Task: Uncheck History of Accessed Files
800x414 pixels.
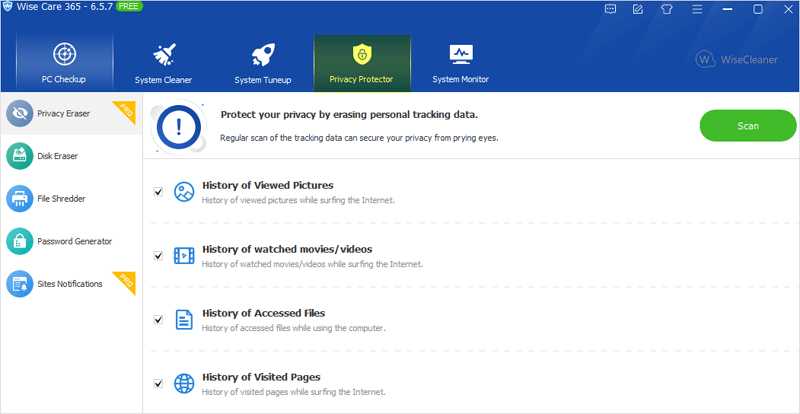Action: (x=158, y=320)
